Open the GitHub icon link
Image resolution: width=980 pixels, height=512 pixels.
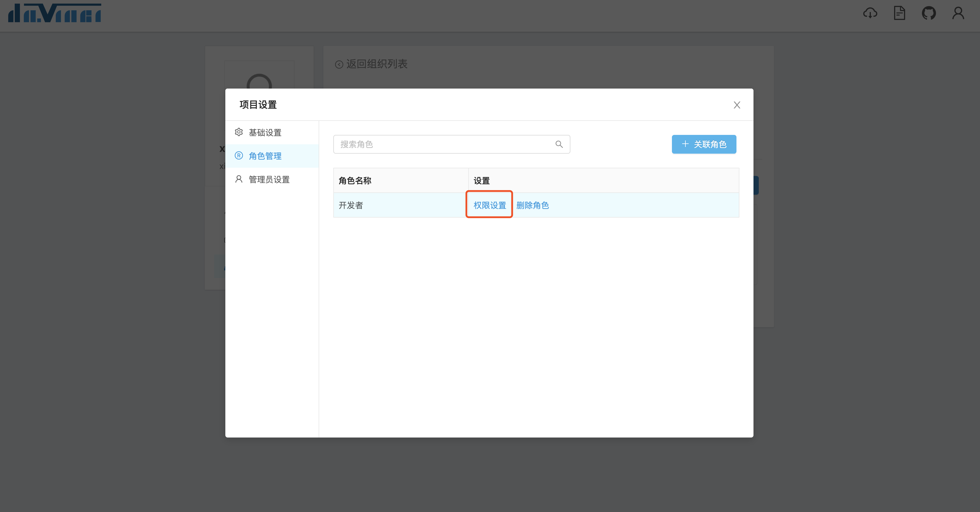(929, 13)
